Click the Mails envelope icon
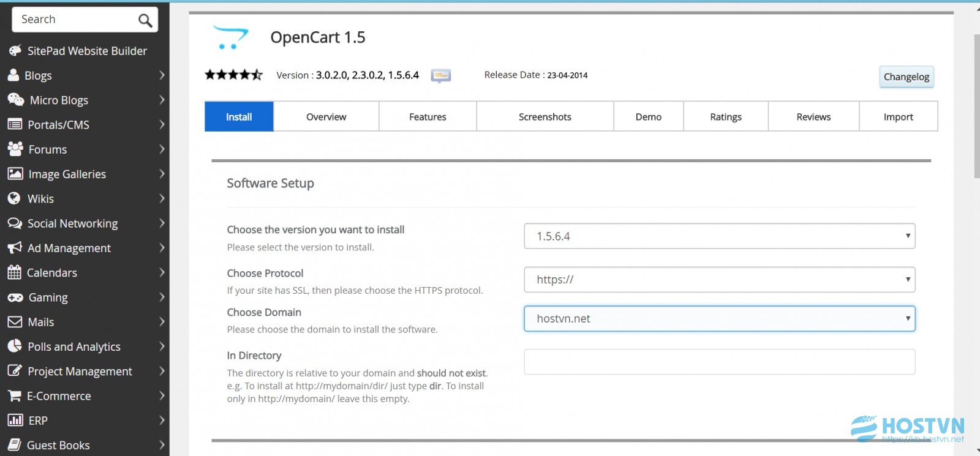The width and height of the screenshot is (980, 456). click(x=15, y=322)
